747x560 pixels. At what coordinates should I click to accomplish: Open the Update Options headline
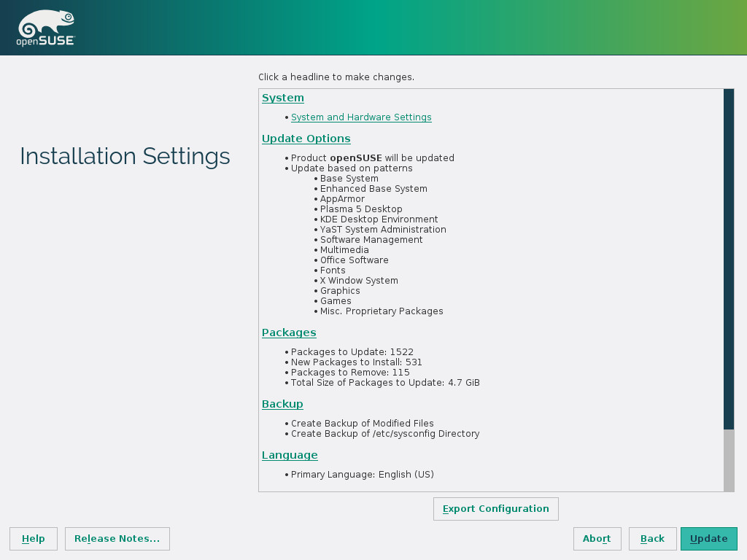tap(306, 139)
